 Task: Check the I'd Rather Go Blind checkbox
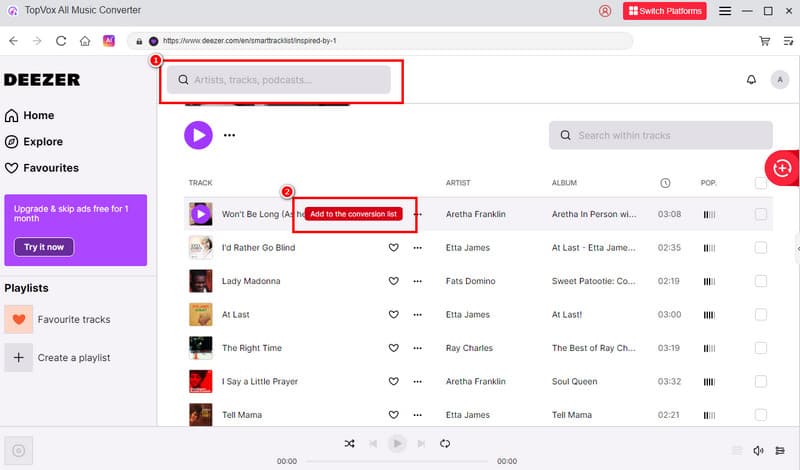pos(760,248)
